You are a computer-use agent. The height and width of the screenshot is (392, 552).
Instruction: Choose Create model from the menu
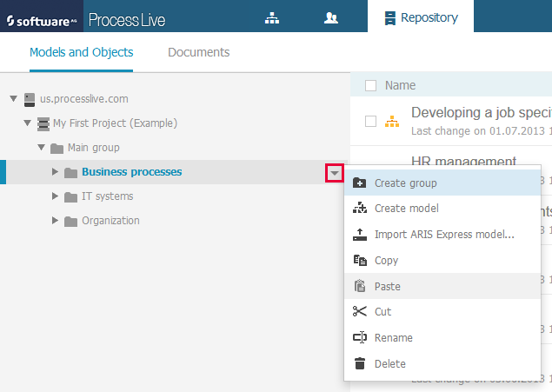point(442,209)
